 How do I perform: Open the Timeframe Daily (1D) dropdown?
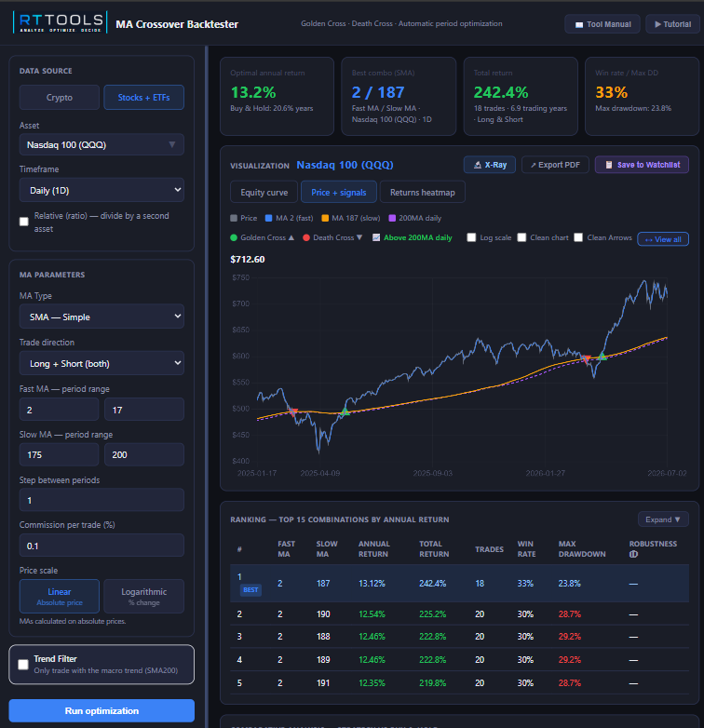click(102, 190)
